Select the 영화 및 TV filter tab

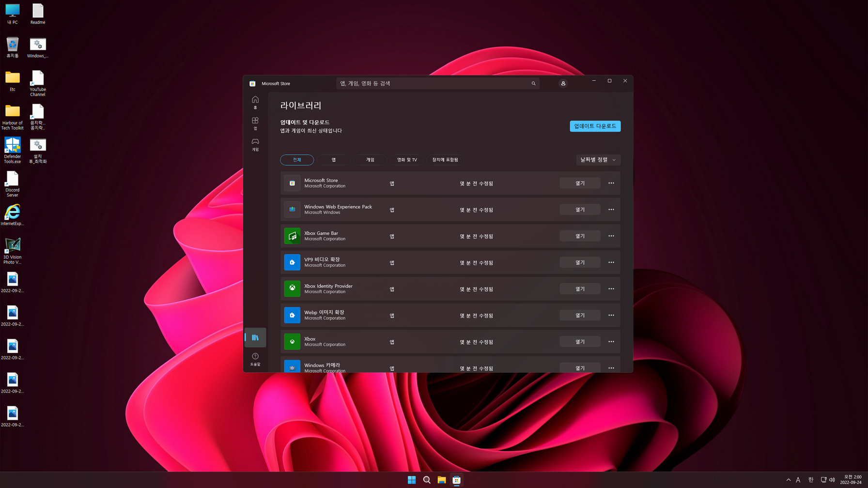click(407, 160)
